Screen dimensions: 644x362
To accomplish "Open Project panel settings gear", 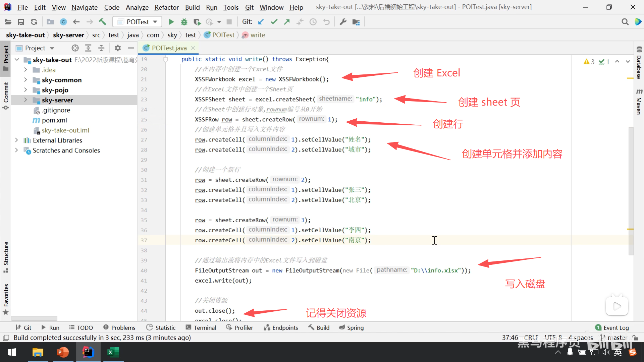I will [x=117, y=48].
